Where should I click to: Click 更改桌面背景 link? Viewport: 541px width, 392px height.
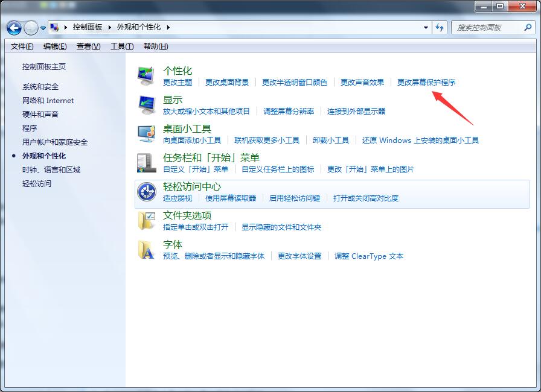[227, 83]
